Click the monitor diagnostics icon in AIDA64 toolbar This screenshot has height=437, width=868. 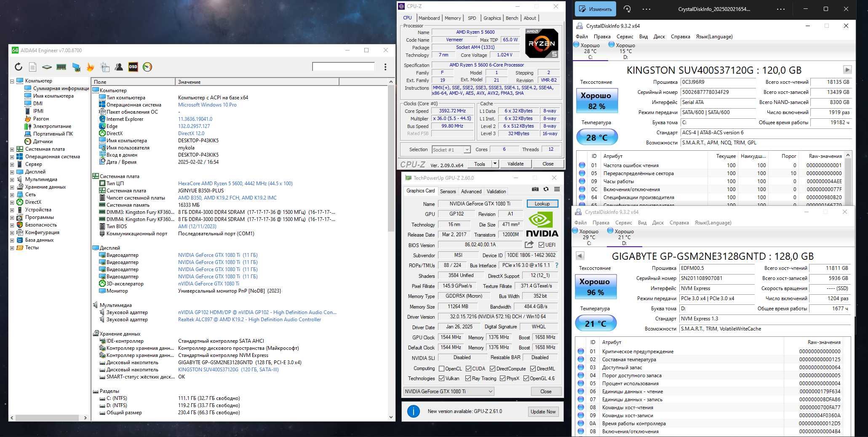(x=76, y=67)
